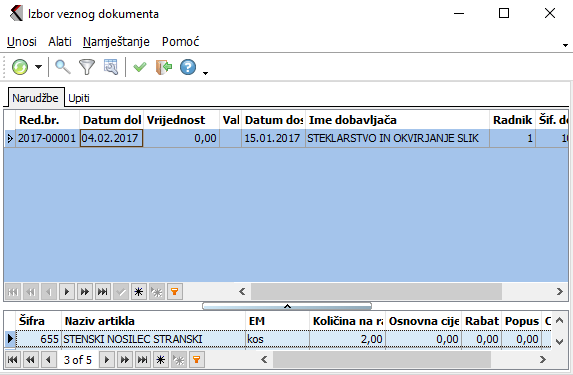This screenshot has height=375, width=573.
Task: Collapse the splitter between the two grids
Action: point(287,306)
